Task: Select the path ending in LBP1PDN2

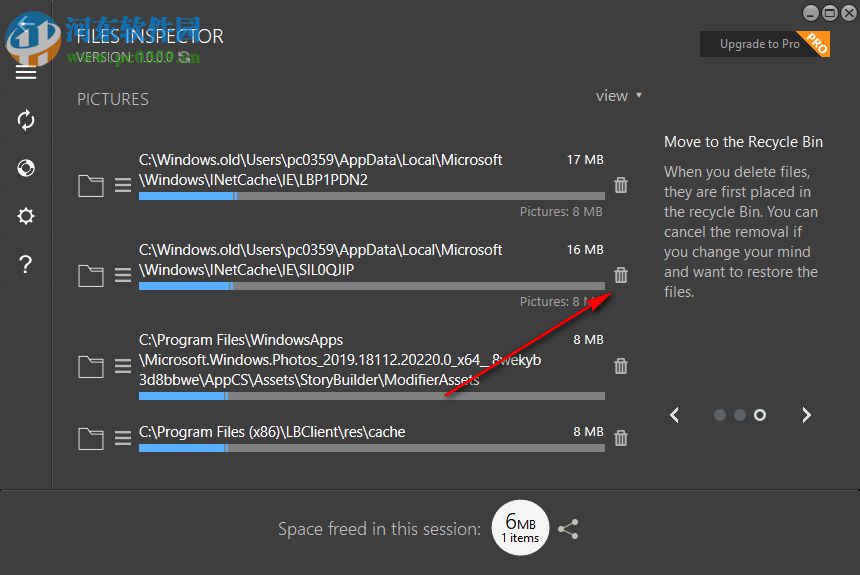Action: [320, 170]
